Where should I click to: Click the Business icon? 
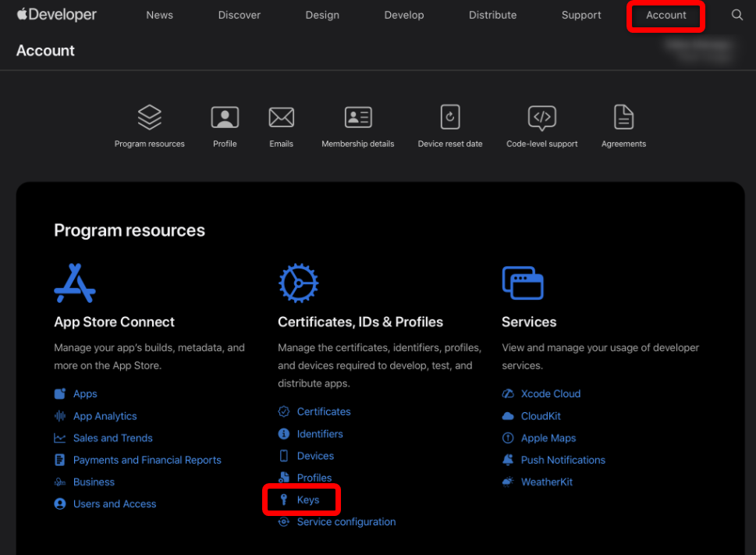pyautogui.click(x=60, y=482)
